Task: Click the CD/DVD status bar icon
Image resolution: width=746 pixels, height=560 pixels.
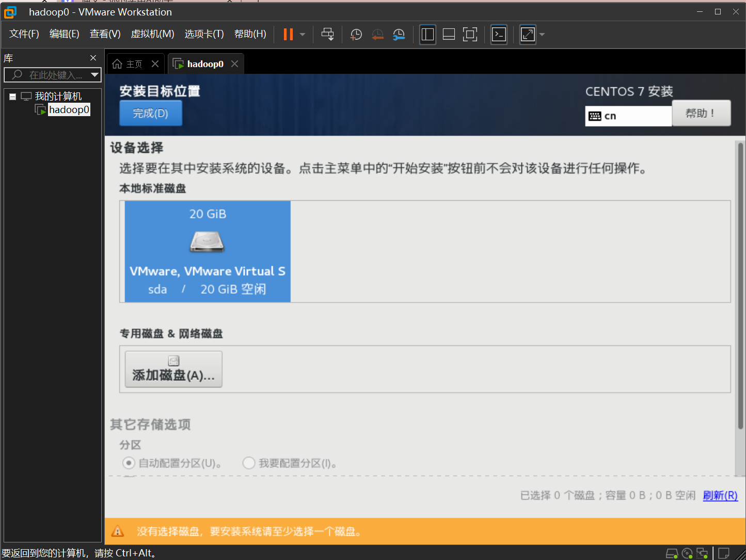Action: tap(687, 553)
